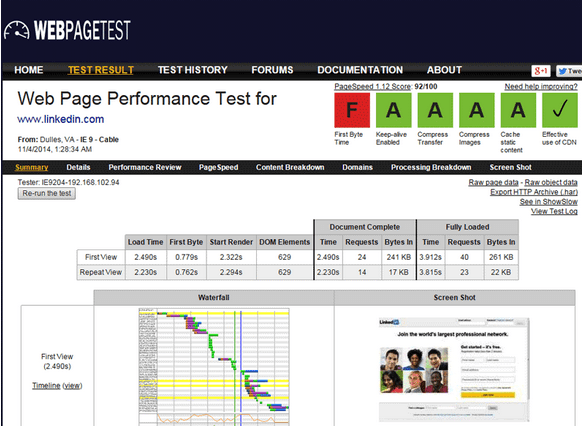Click the Fully Loaded time 3.912s
Viewport: 582px width, 426px height.
click(x=431, y=257)
